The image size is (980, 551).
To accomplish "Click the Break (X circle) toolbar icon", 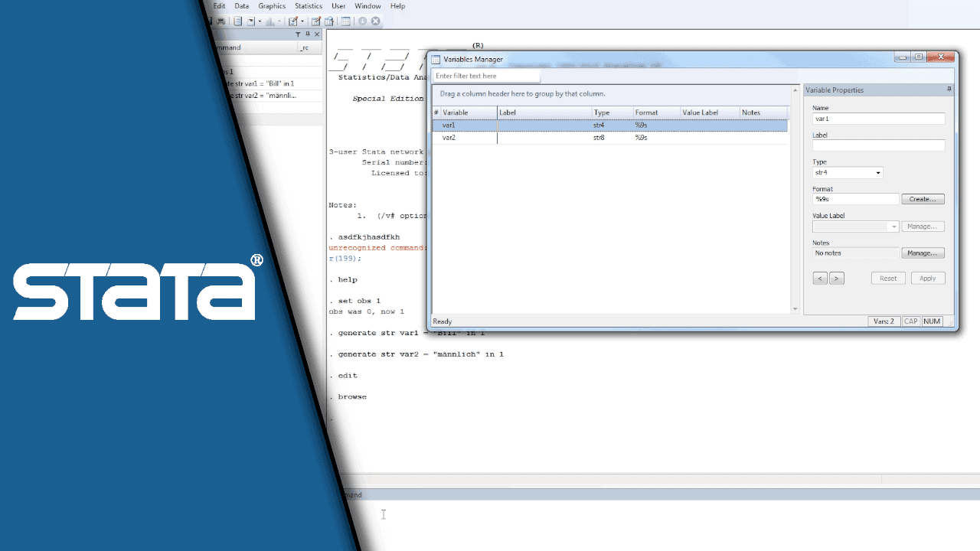I will (375, 21).
